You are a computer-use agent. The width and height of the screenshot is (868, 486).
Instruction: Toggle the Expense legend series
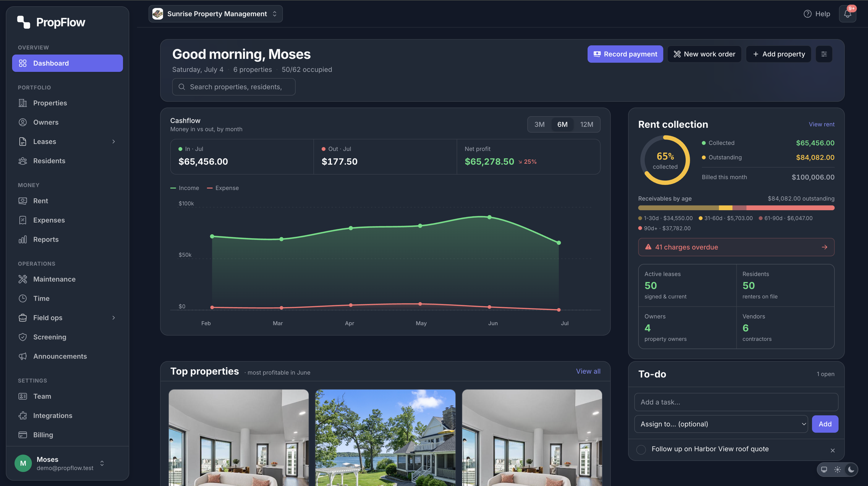tap(223, 188)
